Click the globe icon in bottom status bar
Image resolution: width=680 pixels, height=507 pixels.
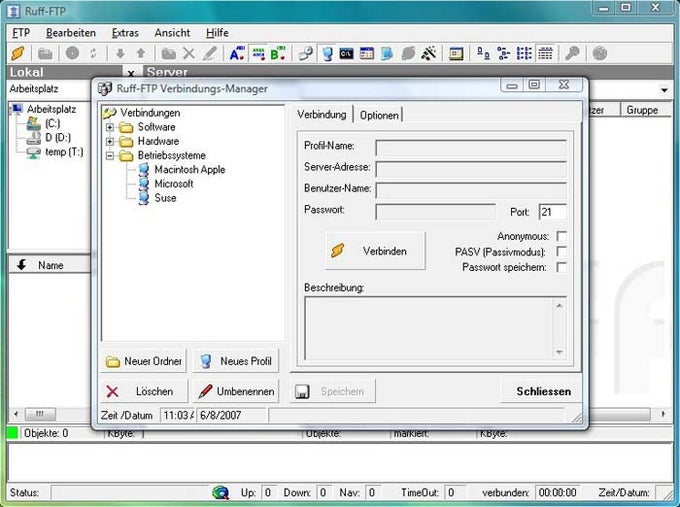tap(221, 492)
